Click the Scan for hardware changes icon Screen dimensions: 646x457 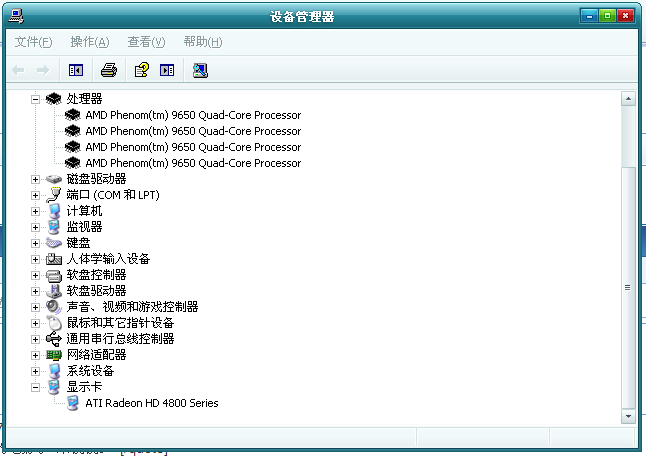(200, 70)
